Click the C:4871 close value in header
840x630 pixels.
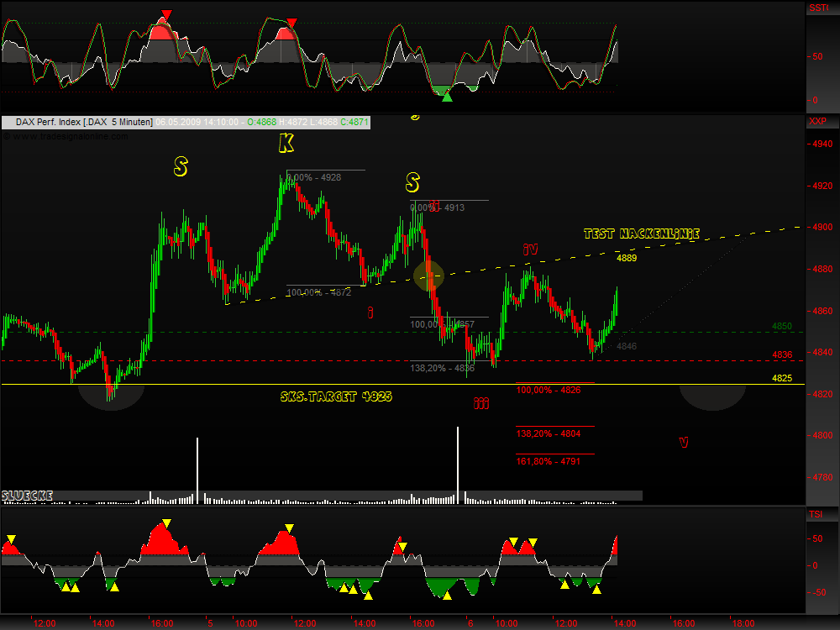click(354, 122)
